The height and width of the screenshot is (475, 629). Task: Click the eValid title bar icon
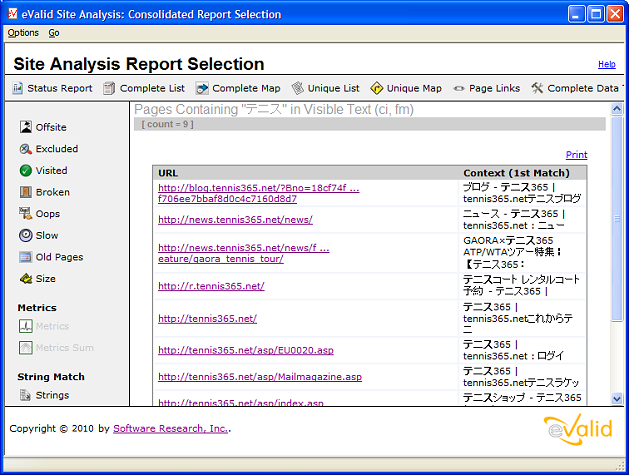(x=12, y=14)
